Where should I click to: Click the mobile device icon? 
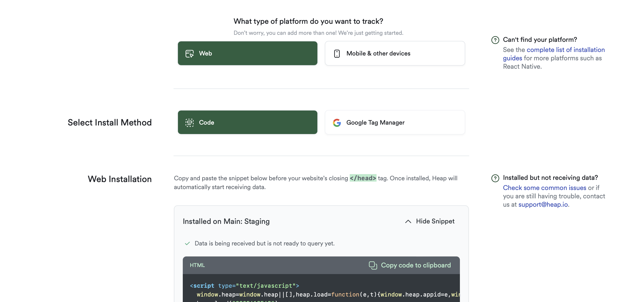pos(337,53)
